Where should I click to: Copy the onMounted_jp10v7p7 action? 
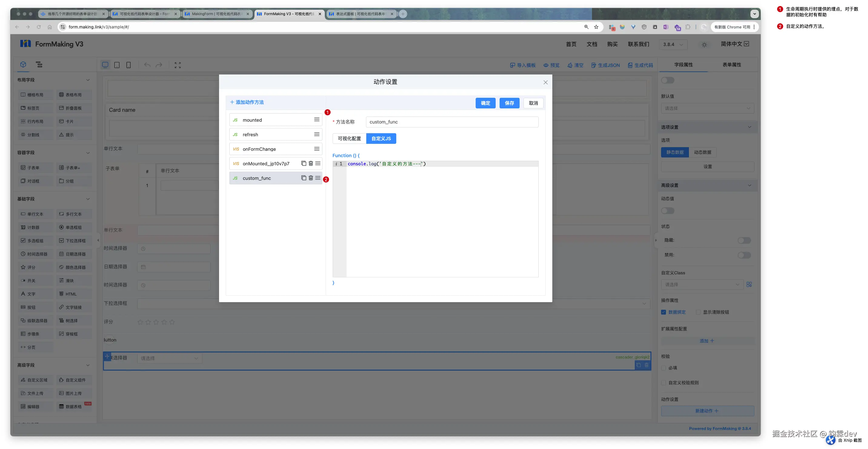coord(303,163)
